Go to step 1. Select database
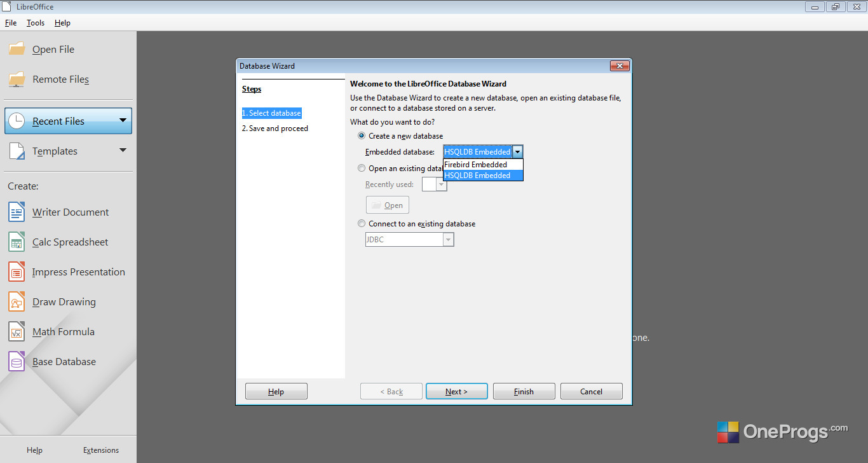 pos(271,113)
